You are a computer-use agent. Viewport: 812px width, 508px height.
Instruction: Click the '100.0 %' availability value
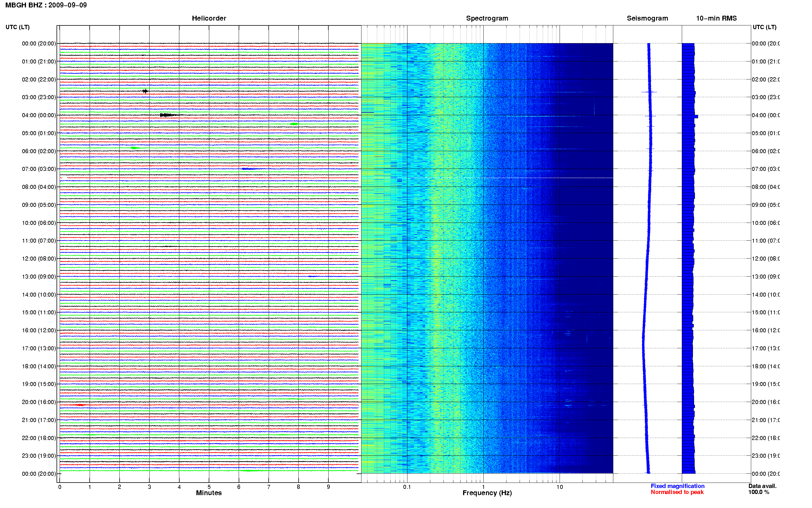point(759,492)
